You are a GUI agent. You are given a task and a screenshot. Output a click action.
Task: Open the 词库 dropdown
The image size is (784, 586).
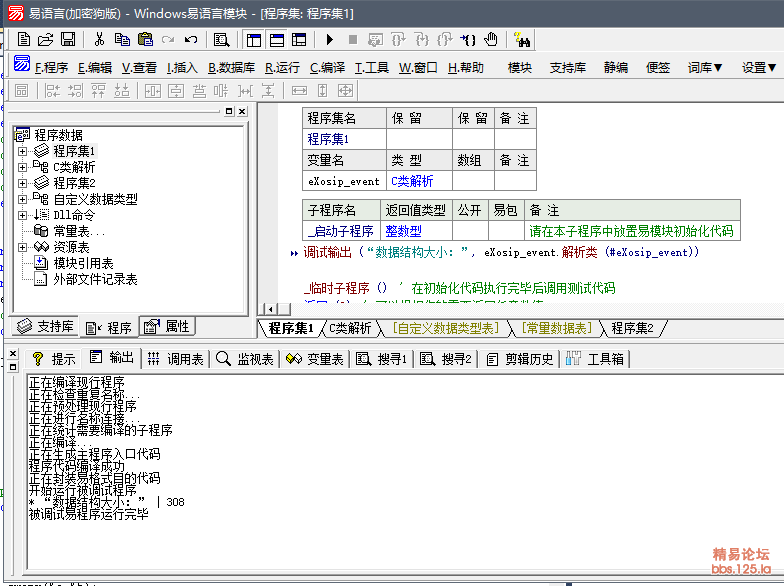pos(705,68)
